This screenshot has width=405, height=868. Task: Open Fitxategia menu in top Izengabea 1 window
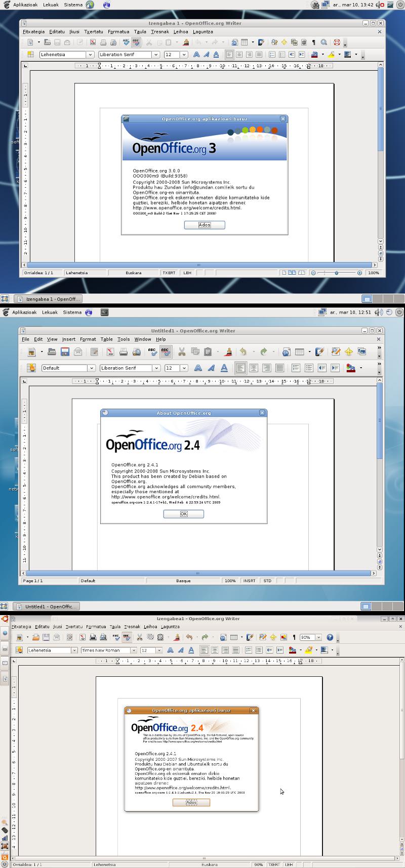[x=34, y=31]
